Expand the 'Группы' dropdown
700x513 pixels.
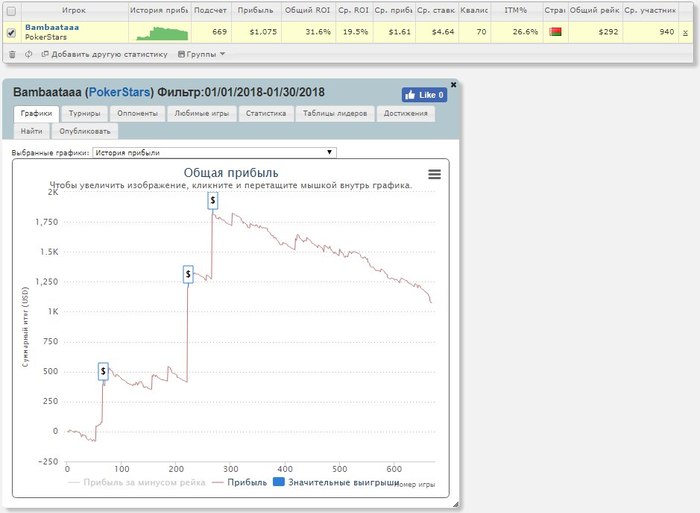pos(201,54)
